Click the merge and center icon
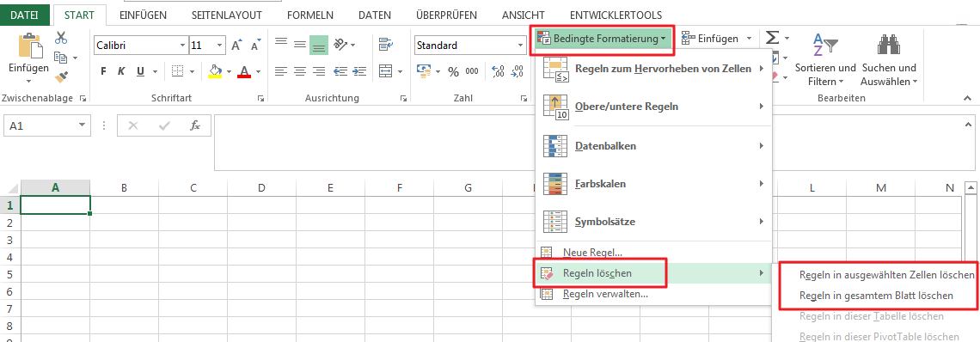This screenshot has width=980, height=342. point(386,70)
